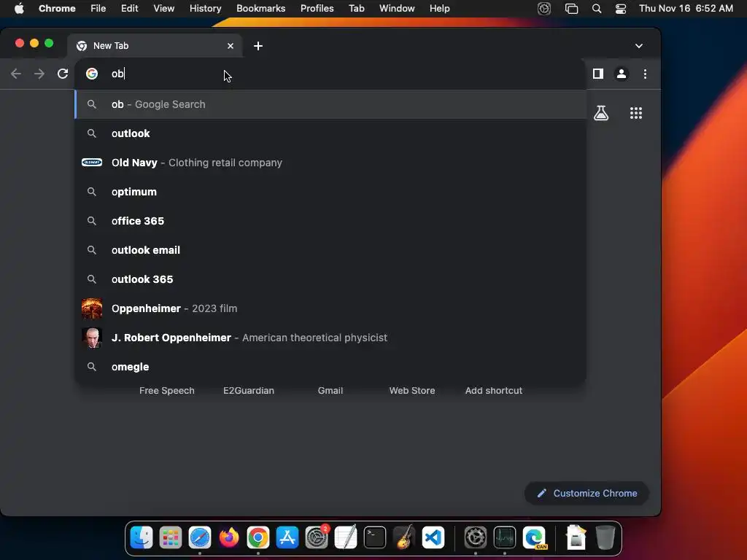This screenshot has width=747, height=560.
Task: Open the Search Labs flask icon
Action: pos(601,113)
